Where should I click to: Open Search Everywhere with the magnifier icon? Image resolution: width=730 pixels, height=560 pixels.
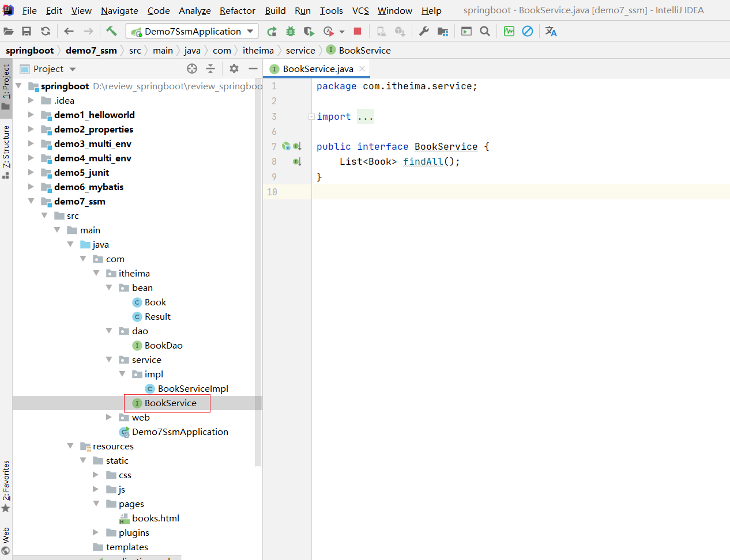pyautogui.click(x=485, y=31)
